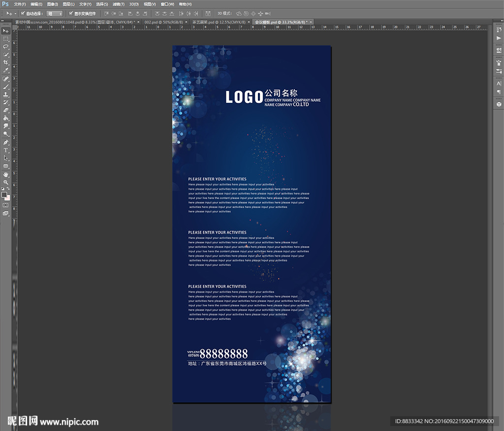Select the Lasso tool

coord(6,46)
